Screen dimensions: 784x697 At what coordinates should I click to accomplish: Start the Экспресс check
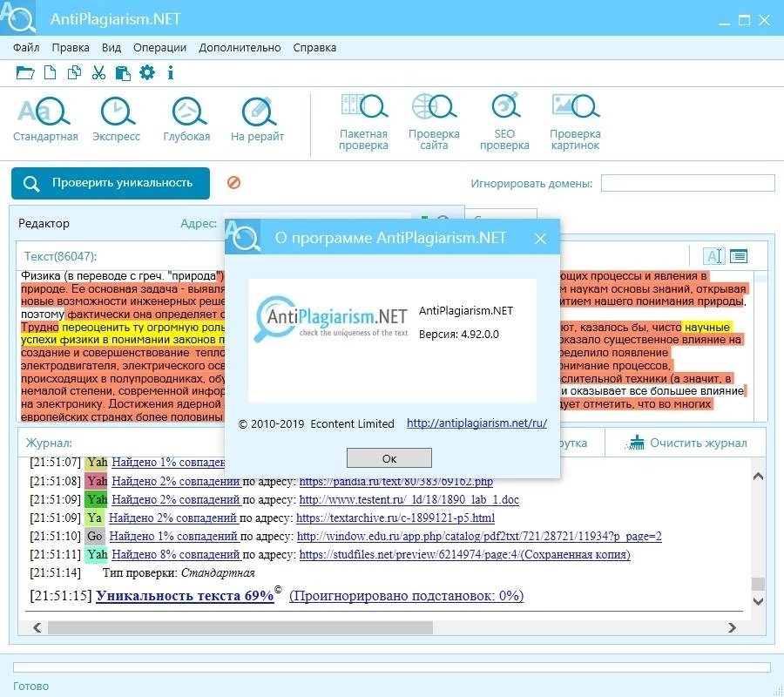click(117, 120)
